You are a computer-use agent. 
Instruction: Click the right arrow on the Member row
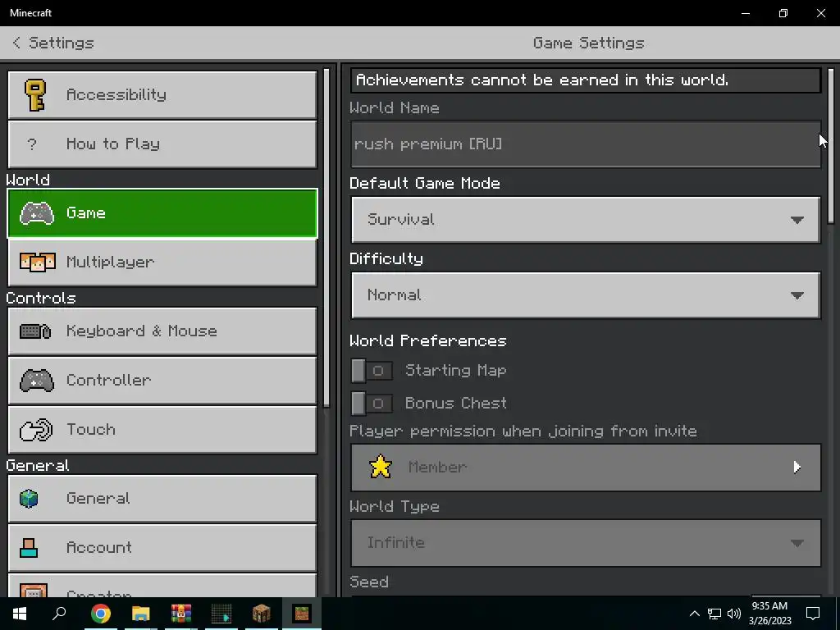[797, 467]
